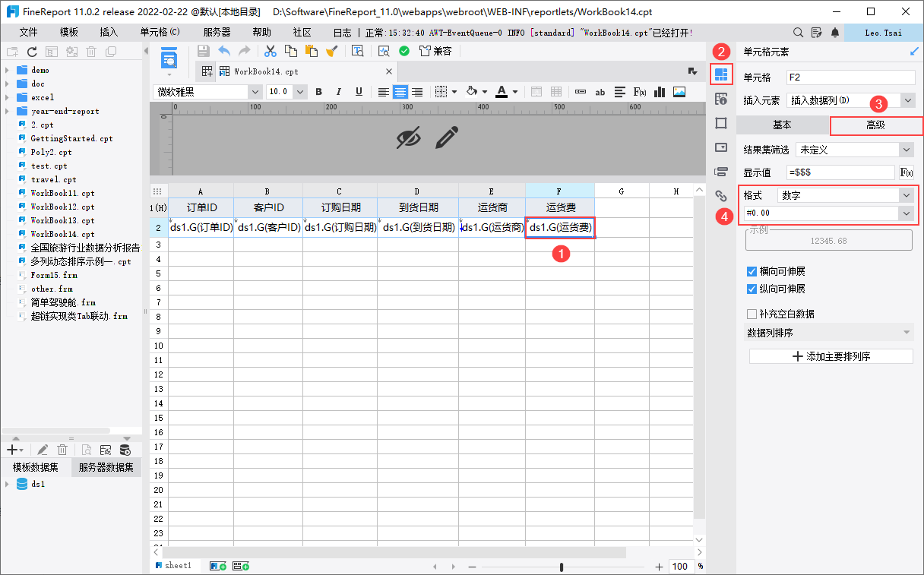The height and width of the screenshot is (575, 924).
Task: Open the 格式 数字 dropdown
Action: coord(846,195)
